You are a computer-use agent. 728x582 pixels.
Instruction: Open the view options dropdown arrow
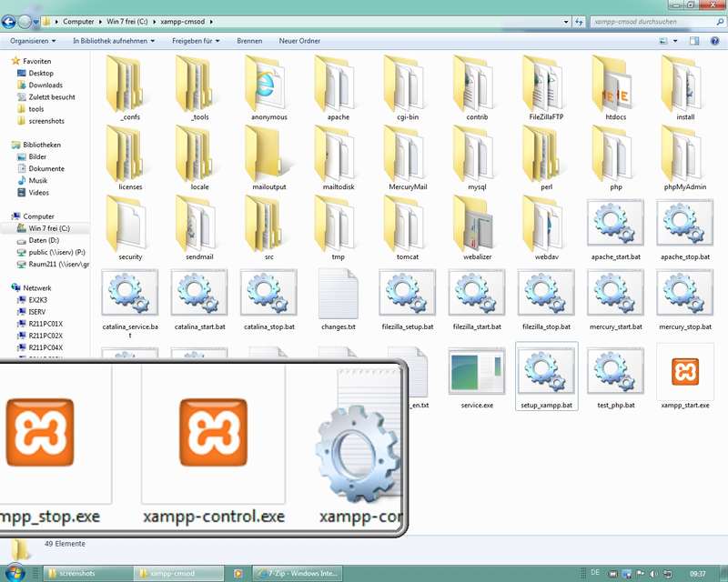click(x=675, y=41)
